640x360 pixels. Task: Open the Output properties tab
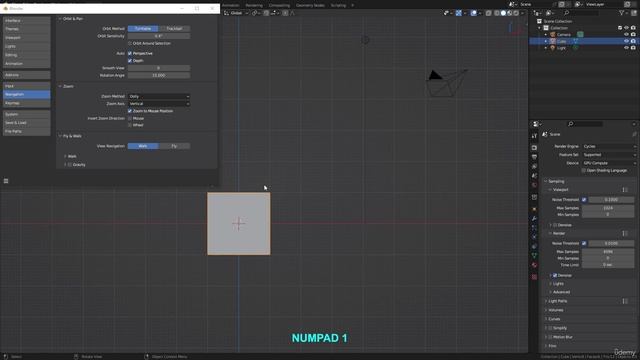point(534,157)
